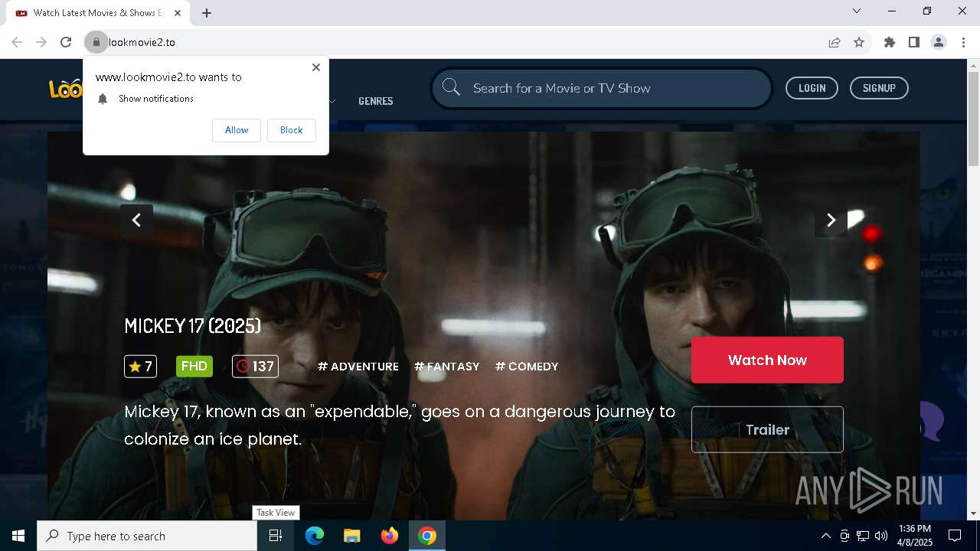The width and height of the screenshot is (980, 551).
Task: Read the Mickey 17 description text
Action: 400,425
